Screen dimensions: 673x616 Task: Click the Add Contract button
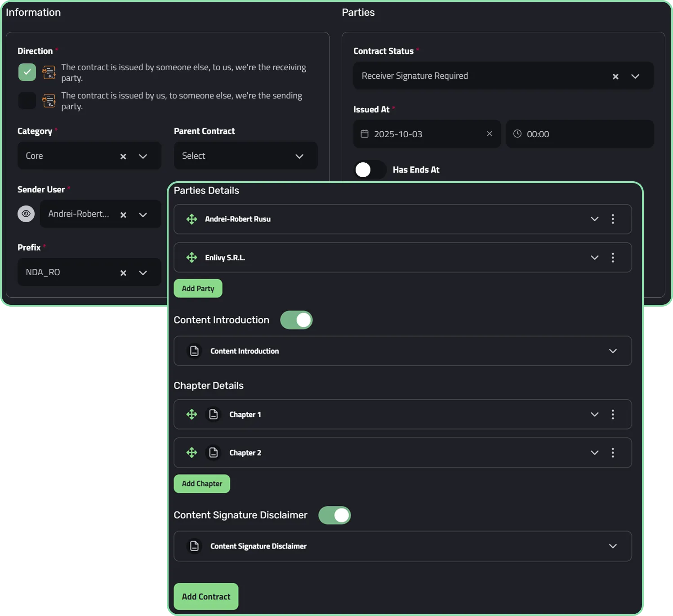tap(206, 597)
